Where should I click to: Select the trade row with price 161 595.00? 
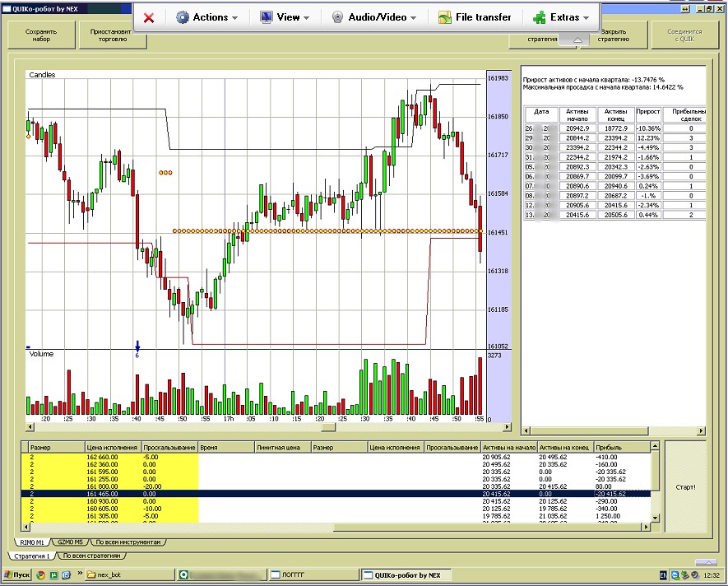click(x=336, y=472)
